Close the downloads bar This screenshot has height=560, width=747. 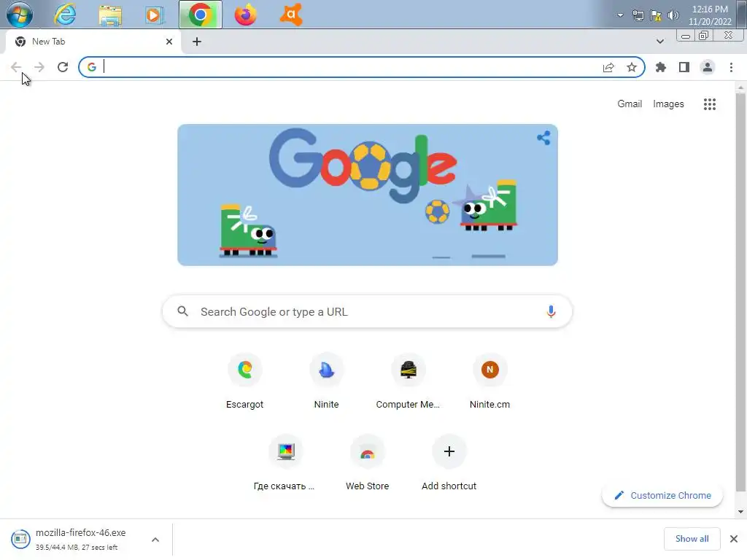tap(734, 539)
